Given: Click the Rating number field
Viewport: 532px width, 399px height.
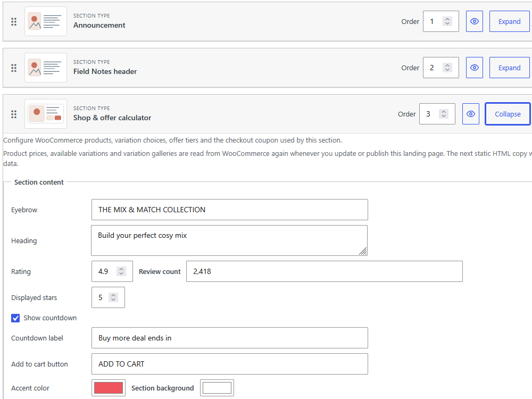Looking at the screenshot, I should click(x=112, y=271).
